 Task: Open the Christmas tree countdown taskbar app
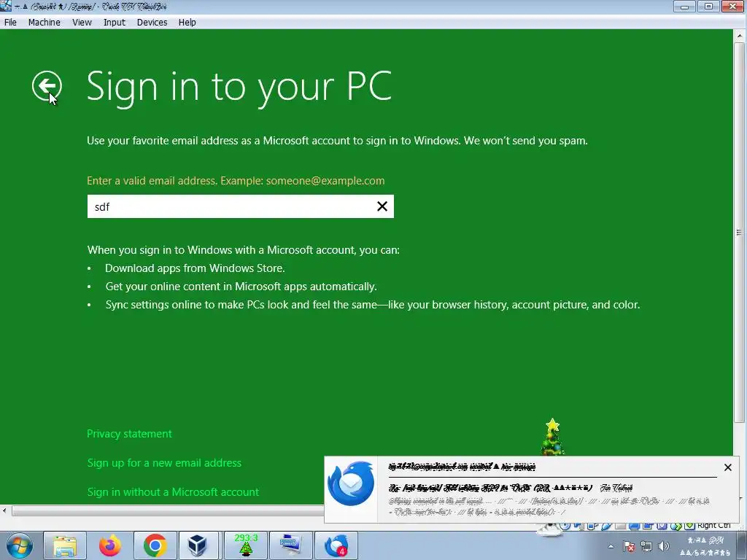tap(246, 545)
